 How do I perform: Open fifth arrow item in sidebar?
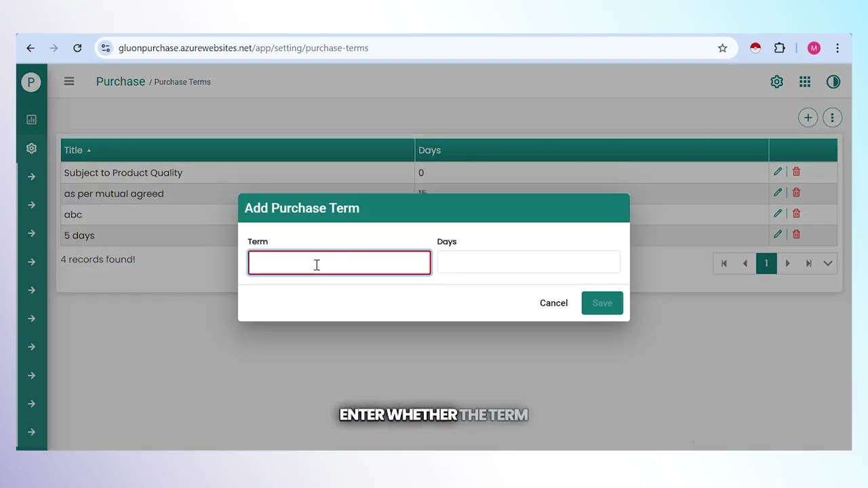[31, 290]
